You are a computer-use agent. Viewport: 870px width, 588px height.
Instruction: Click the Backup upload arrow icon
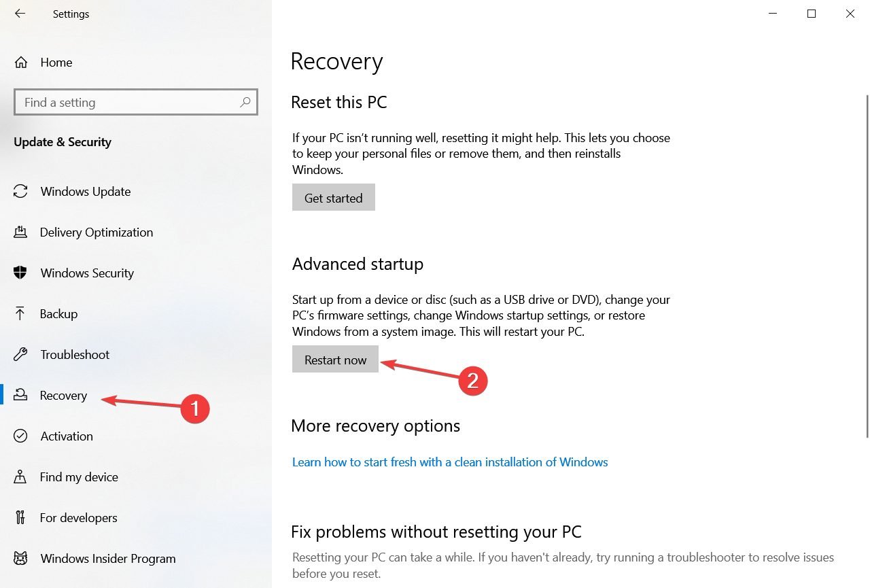click(20, 314)
